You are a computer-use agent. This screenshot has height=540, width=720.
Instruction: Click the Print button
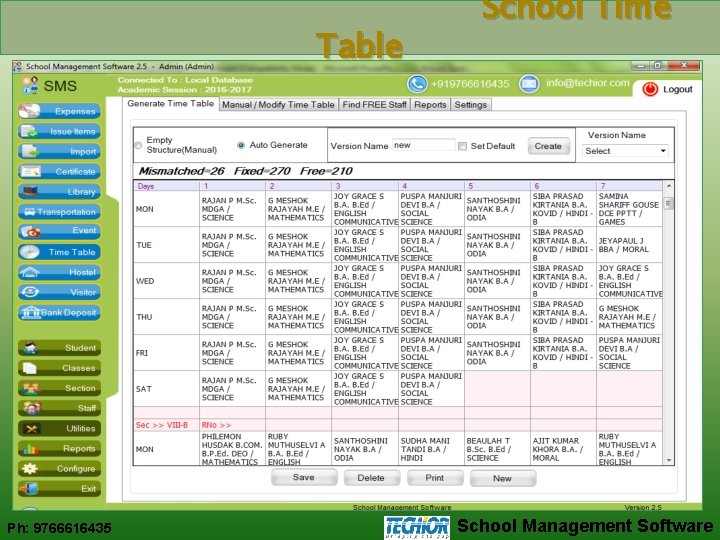point(434,478)
